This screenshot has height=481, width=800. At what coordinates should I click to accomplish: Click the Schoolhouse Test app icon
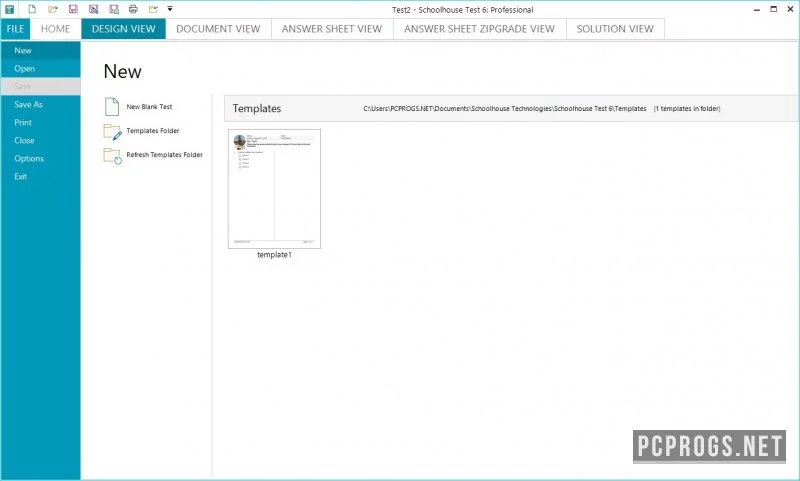(x=9, y=9)
